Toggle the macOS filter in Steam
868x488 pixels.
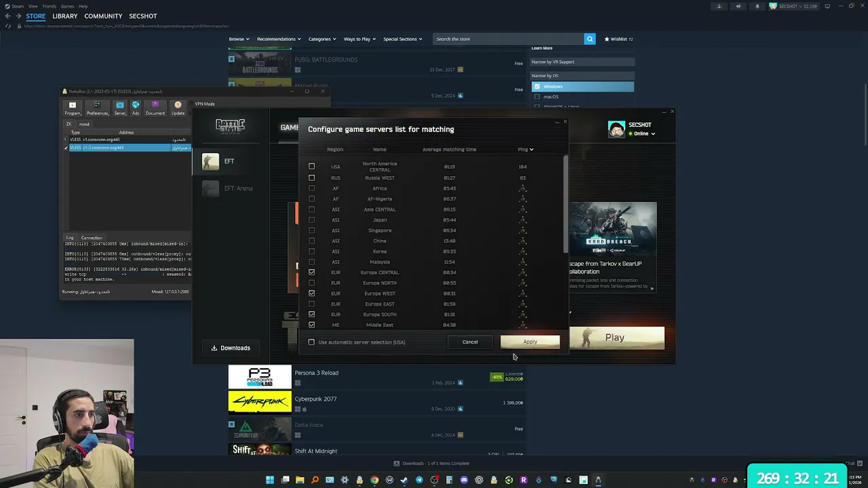[537, 97]
